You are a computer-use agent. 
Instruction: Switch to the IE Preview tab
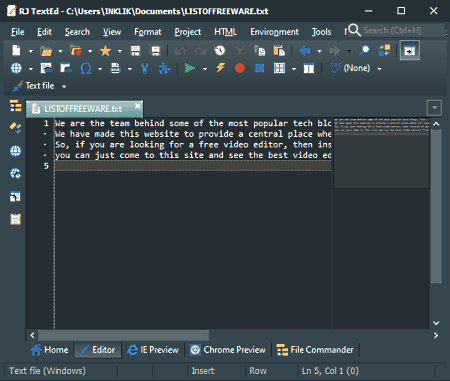tap(153, 350)
